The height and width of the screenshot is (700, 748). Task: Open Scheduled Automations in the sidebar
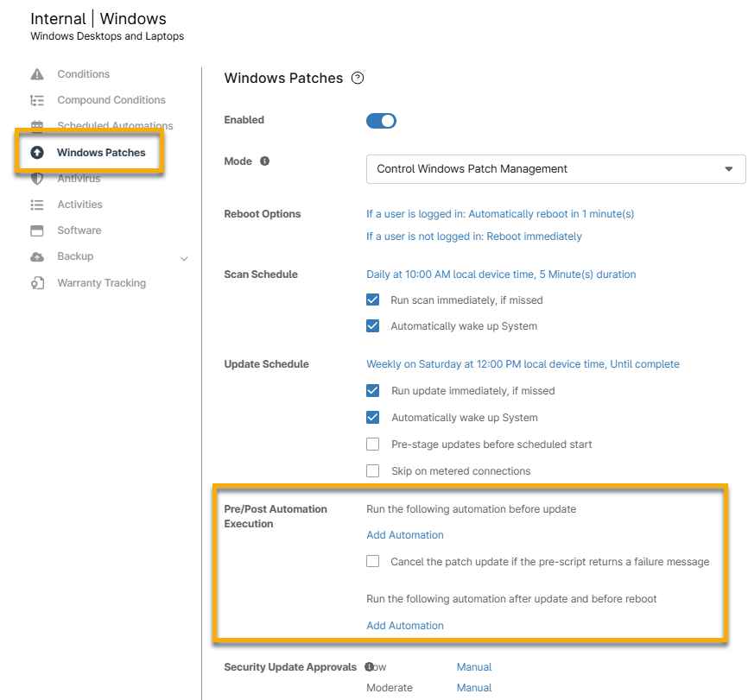click(115, 126)
